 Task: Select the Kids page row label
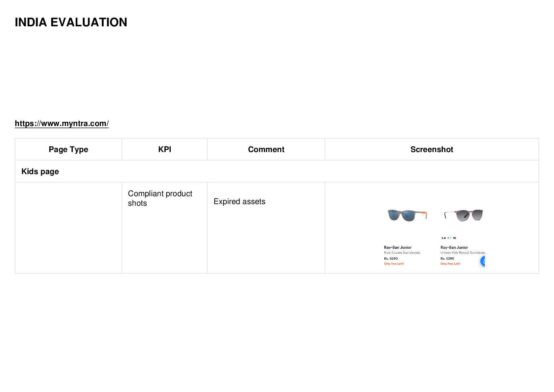pos(40,171)
